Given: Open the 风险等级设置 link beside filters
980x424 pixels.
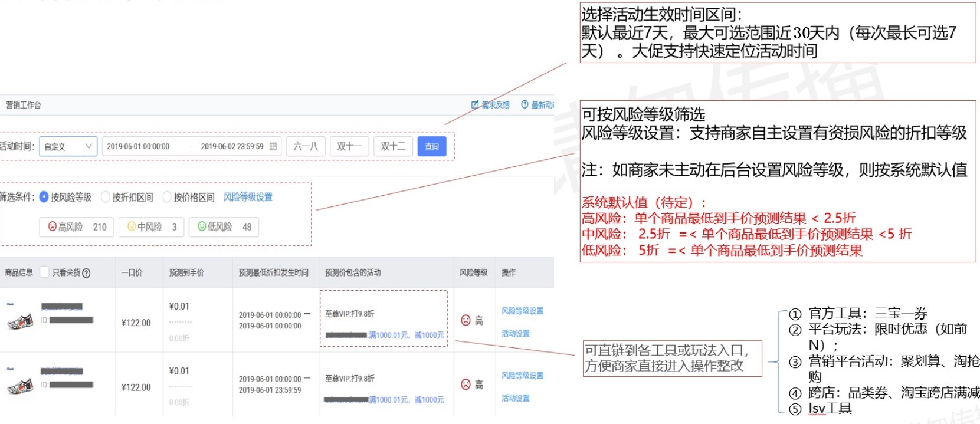Looking at the screenshot, I should click(x=248, y=197).
